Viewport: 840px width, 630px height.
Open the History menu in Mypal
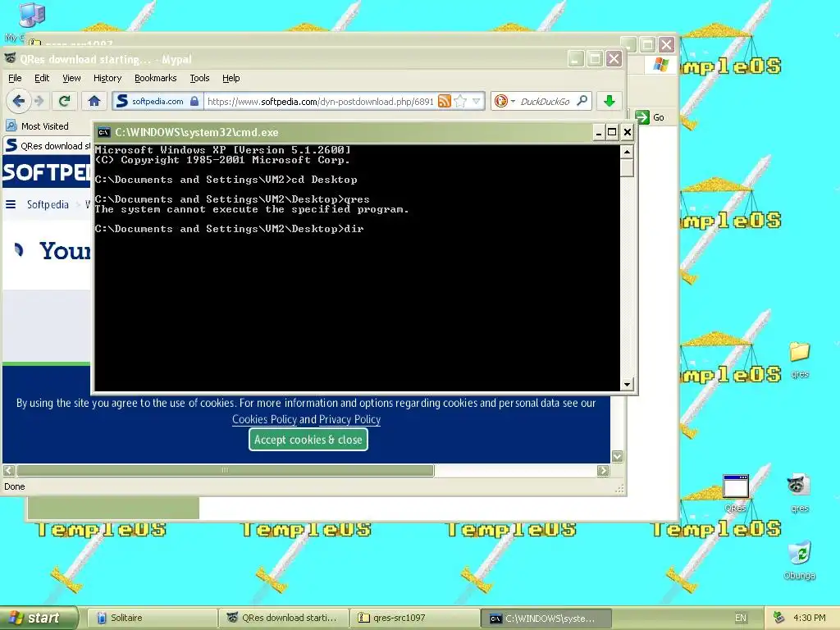107,78
